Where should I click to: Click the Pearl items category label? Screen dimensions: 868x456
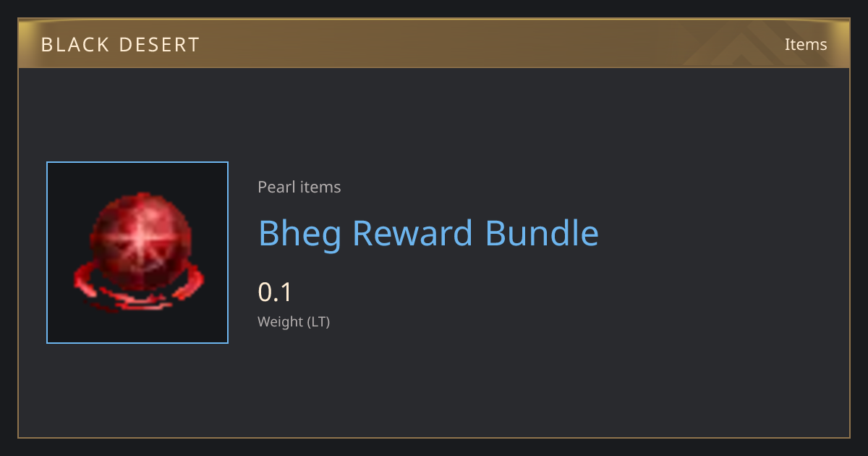tap(299, 187)
